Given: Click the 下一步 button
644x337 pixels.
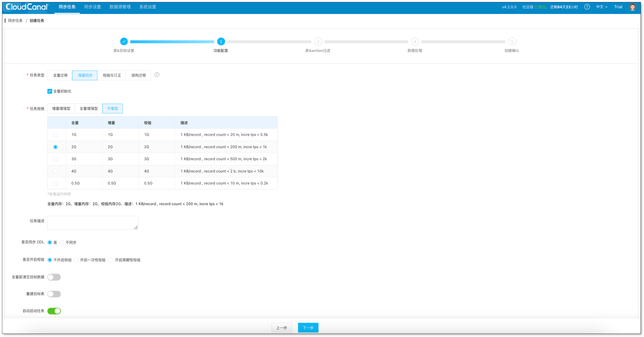Looking at the screenshot, I should (308, 327).
